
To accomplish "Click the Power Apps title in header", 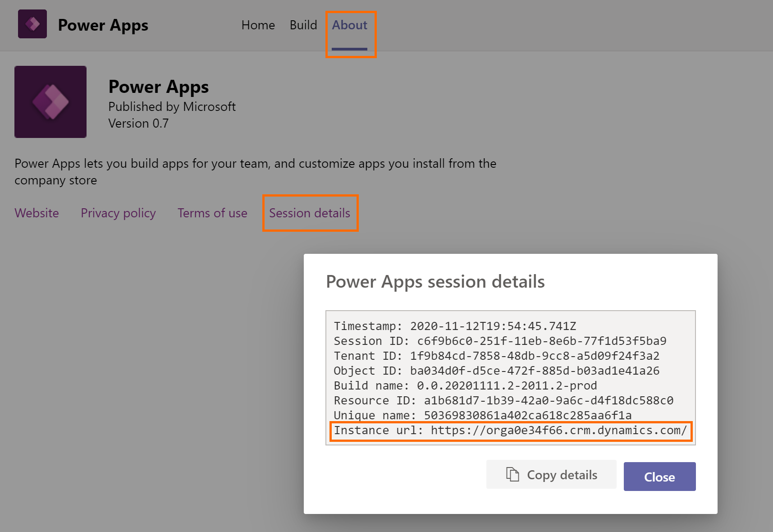I will pos(103,25).
